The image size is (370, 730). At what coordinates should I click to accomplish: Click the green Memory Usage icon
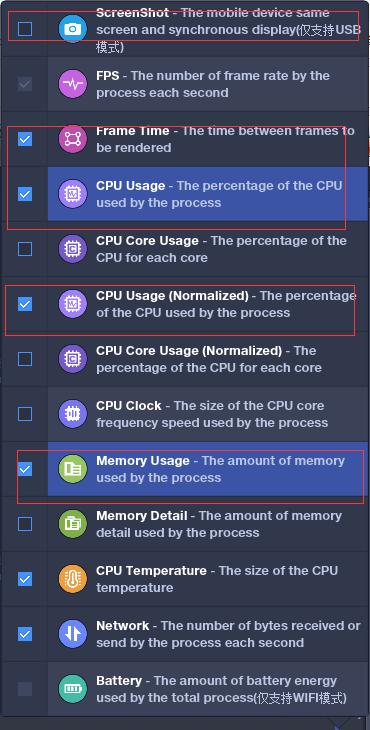click(73, 469)
